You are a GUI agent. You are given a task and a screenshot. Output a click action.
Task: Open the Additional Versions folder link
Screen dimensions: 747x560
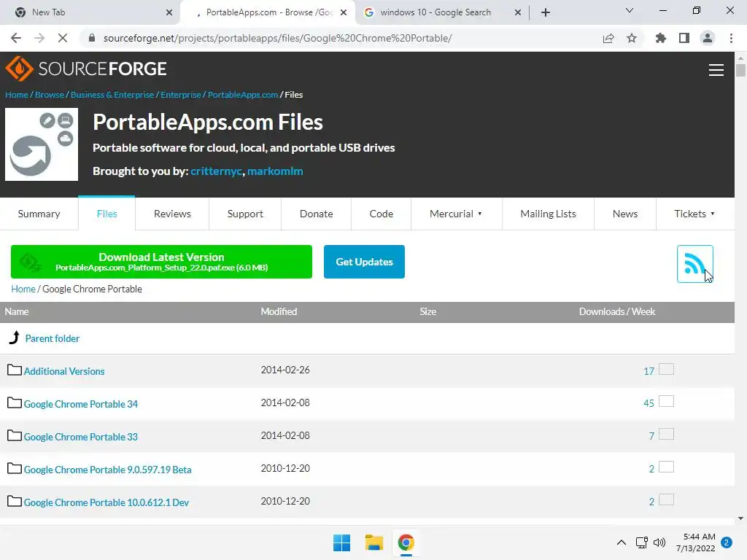tap(64, 371)
